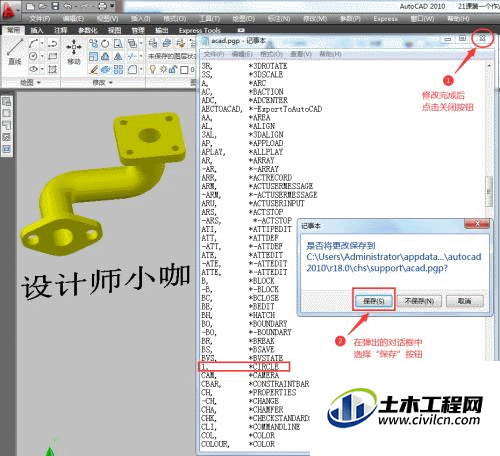Click the New drawing quick access icon
This screenshot has width=500, height=456.
[x=30, y=6]
